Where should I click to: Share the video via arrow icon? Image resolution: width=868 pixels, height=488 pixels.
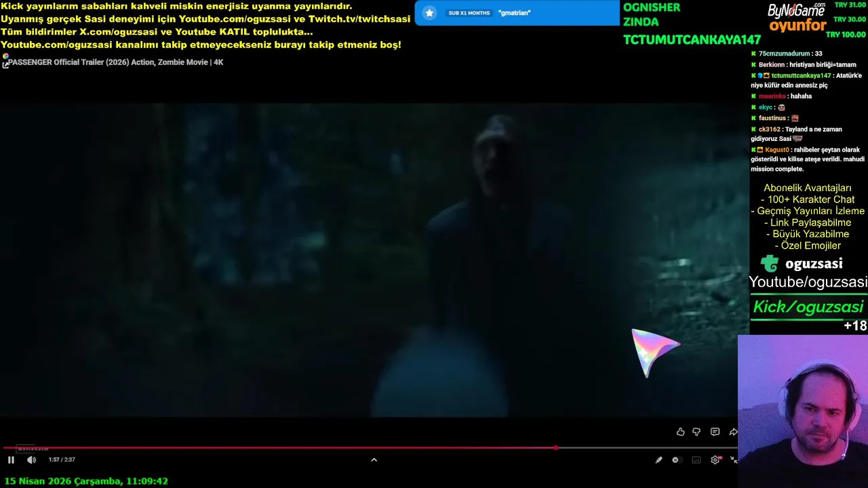733,432
